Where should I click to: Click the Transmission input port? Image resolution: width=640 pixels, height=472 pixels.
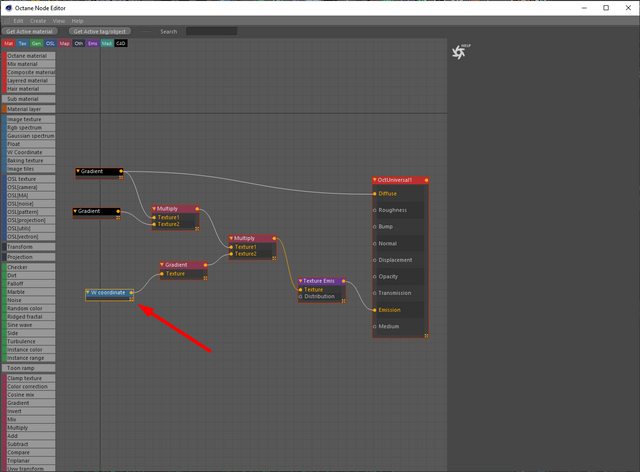click(375, 293)
